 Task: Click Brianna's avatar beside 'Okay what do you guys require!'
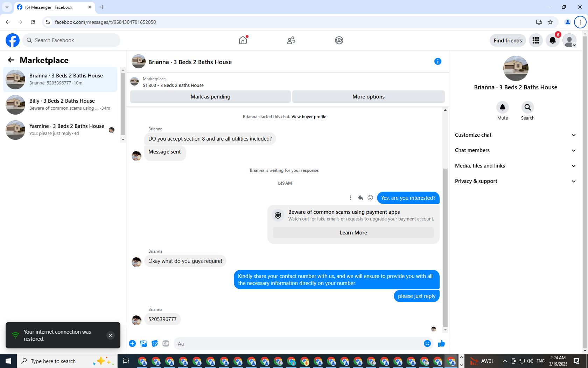tap(136, 262)
